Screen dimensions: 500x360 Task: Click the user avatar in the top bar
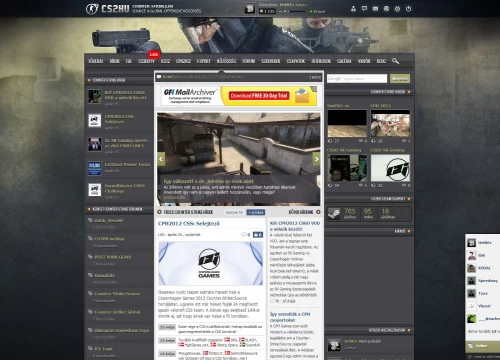click(249, 9)
